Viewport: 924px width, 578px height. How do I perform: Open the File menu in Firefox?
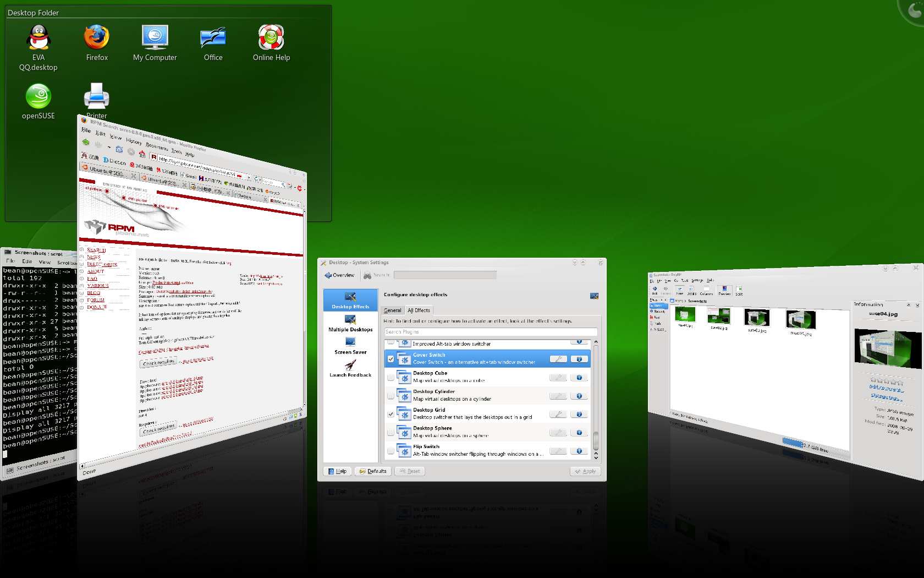pyautogui.click(x=86, y=130)
